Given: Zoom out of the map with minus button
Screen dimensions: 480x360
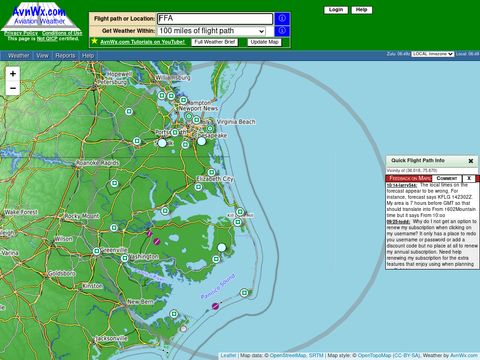Looking at the screenshot, I should [x=13, y=88].
